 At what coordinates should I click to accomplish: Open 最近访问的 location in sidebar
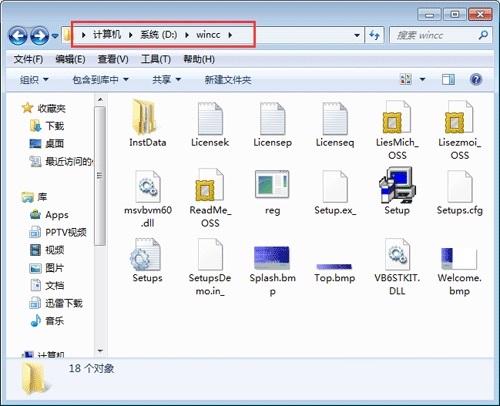[x=61, y=162]
